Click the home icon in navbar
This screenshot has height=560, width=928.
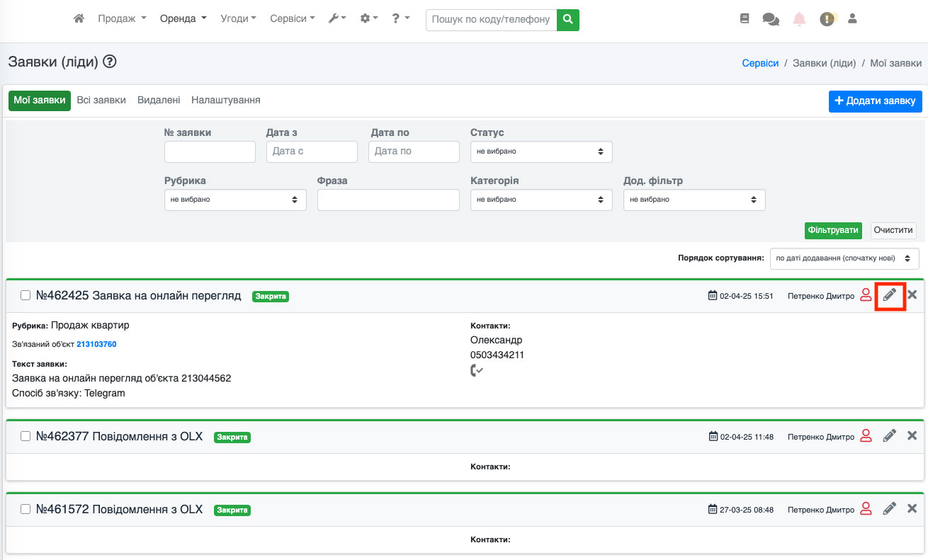79,19
